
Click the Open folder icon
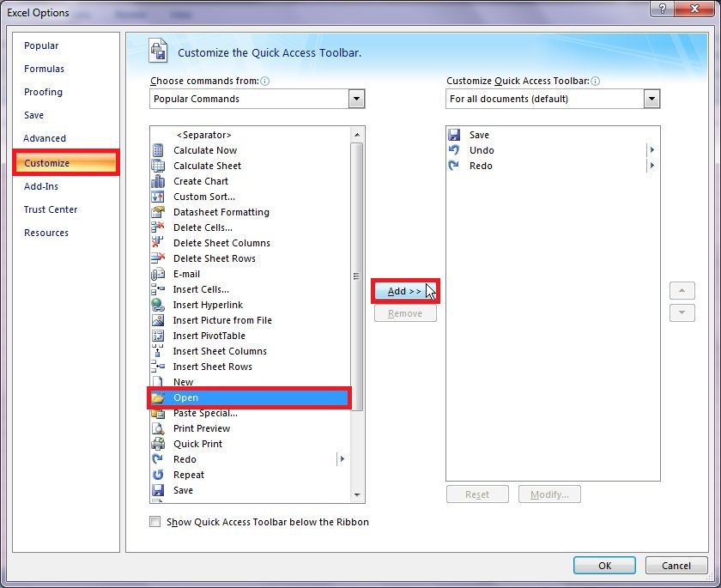coord(158,397)
